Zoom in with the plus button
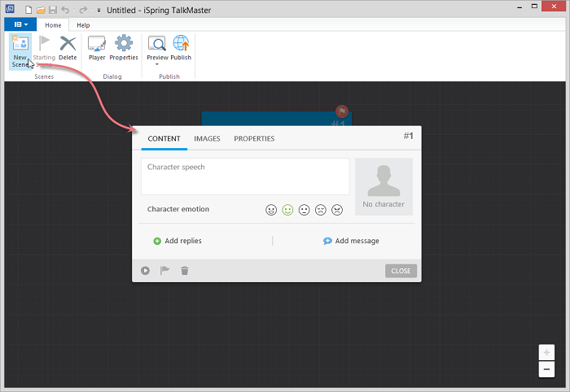The height and width of the screenshot is (392, 570). (546, 352)
